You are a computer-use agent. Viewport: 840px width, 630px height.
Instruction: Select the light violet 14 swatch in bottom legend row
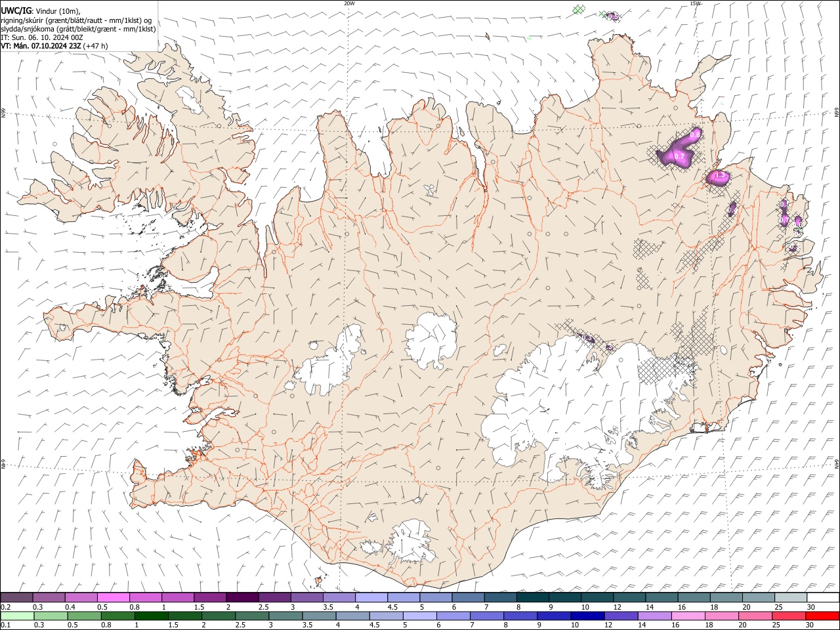[x=654, y=616]
